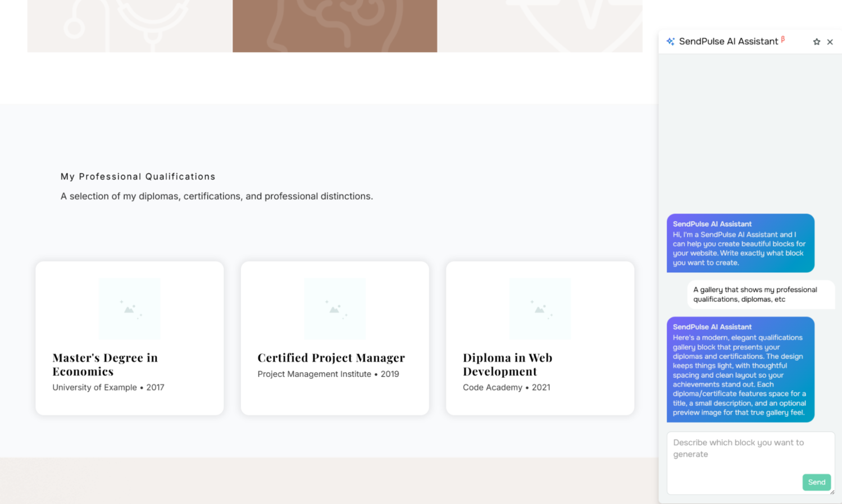Click the Master's Degree in Economics card
Screen dimensions: 842x504
pyautogui.click(x=129, y=338)
